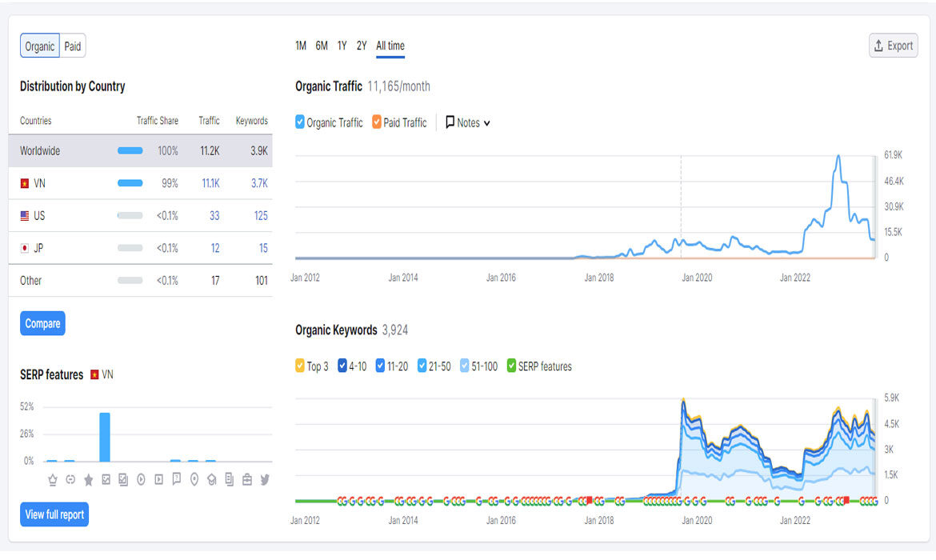Open US keywords value 125
The width and height of the screenshot is (936, 560).
coord(261,215)
